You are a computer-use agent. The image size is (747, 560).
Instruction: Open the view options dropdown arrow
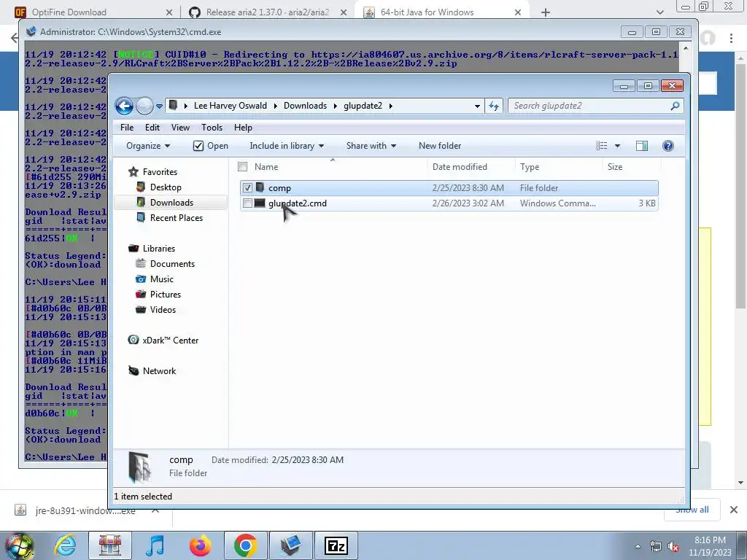tap(617, 146)
